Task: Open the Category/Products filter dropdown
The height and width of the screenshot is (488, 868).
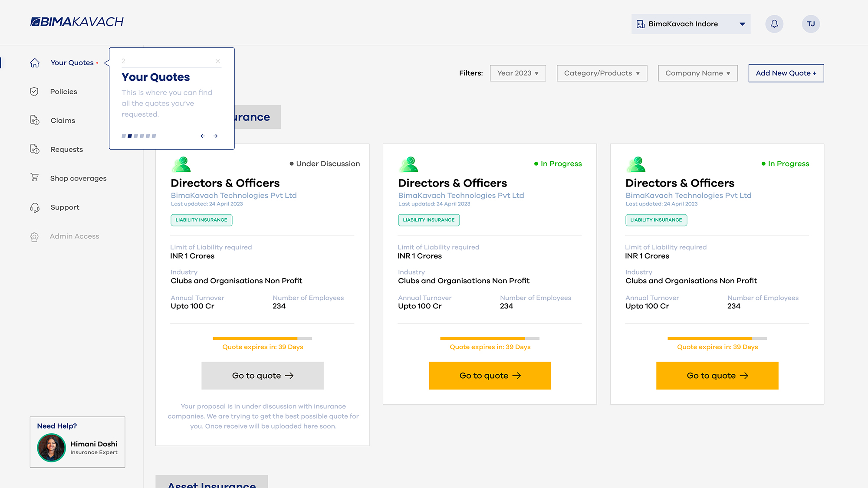Action: point(602,73)
